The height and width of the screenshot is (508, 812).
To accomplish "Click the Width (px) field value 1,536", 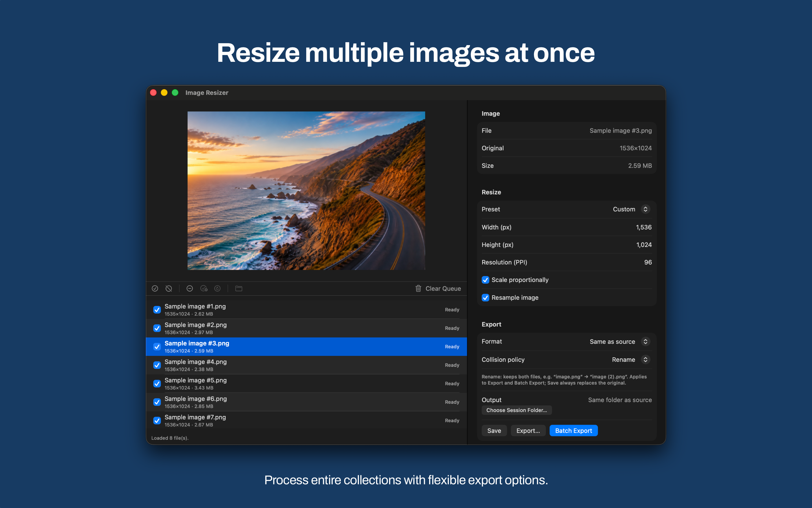I will 644,227.
